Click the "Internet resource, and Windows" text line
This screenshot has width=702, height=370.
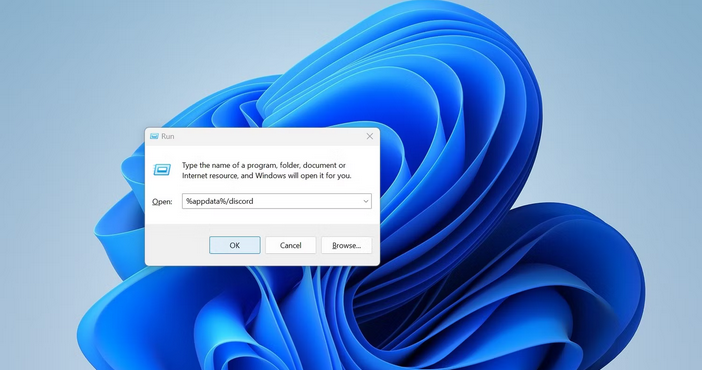(266, 176)
